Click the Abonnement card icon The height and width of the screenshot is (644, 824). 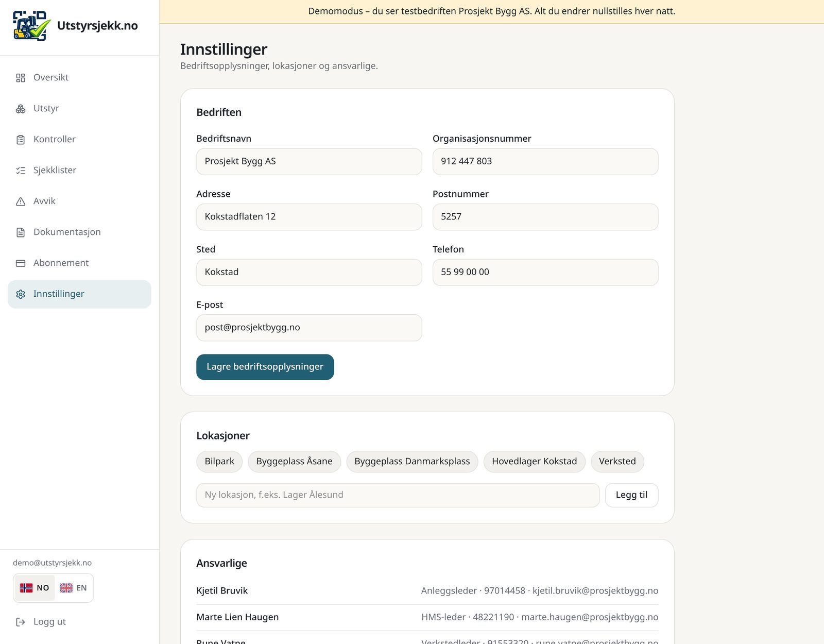click(x=21, y=263)
